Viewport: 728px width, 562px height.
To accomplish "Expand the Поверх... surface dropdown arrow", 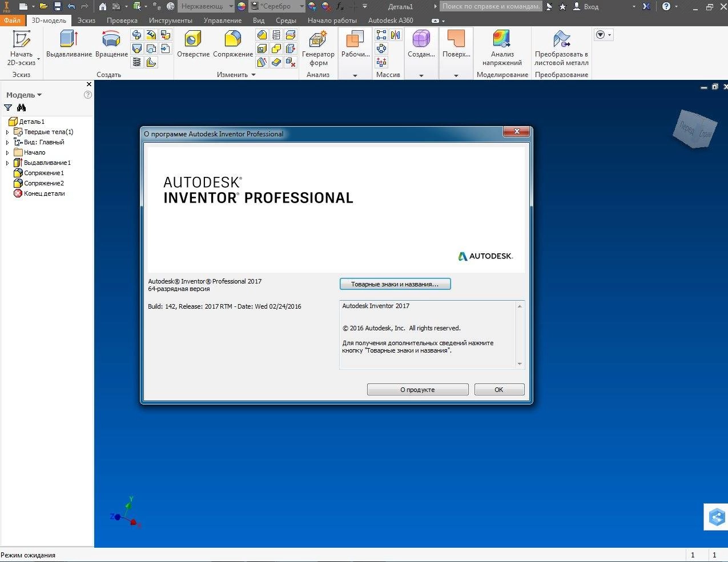I will coord(456,75).
